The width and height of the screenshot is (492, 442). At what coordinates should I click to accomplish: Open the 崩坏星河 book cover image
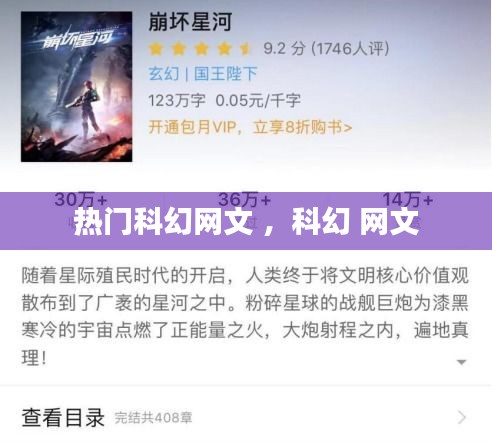point(77,87)
